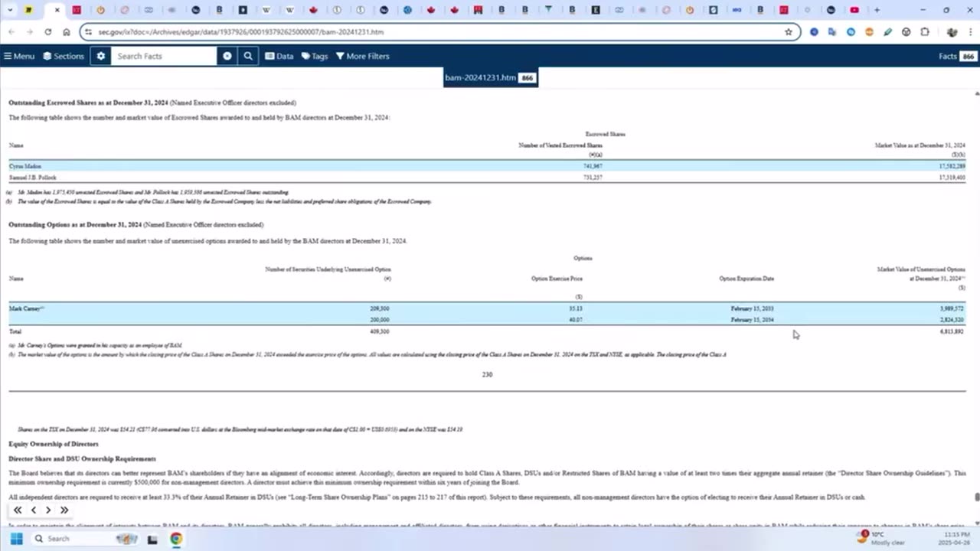This screenshot has width=980, height=551.
Task: Open the Facts 866 list
Action: [957, 56]
